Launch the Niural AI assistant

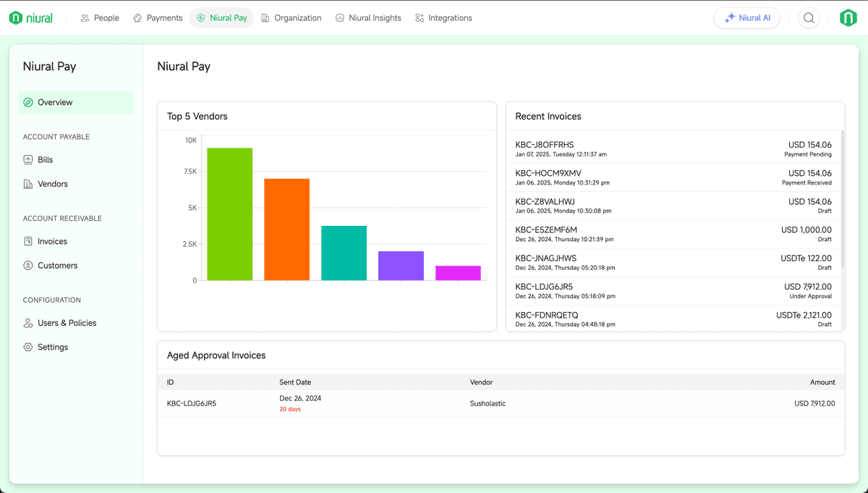coord(746,18)
